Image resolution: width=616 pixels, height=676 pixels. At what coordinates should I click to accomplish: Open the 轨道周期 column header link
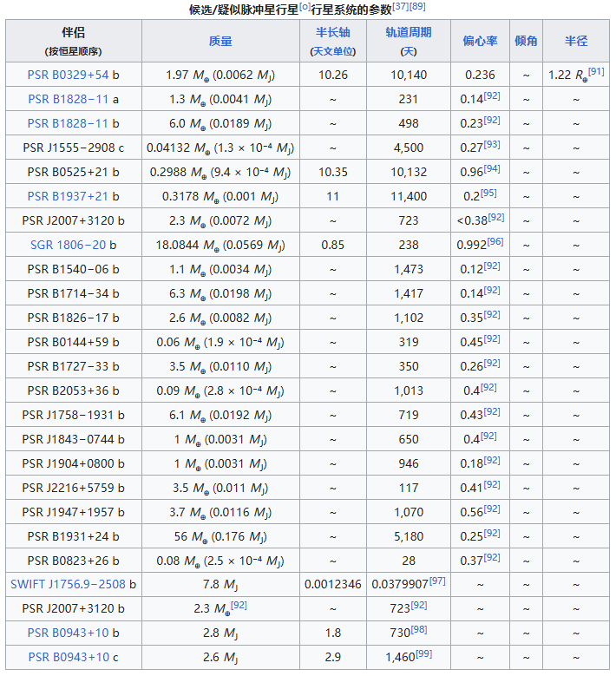click(x=408, y=33)
